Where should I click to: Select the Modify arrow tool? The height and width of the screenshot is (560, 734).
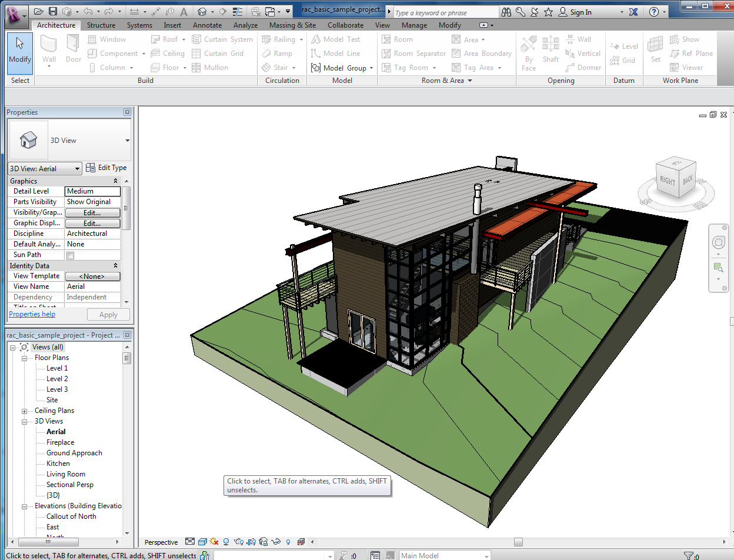pyautogui.click(x=20, y=52)
